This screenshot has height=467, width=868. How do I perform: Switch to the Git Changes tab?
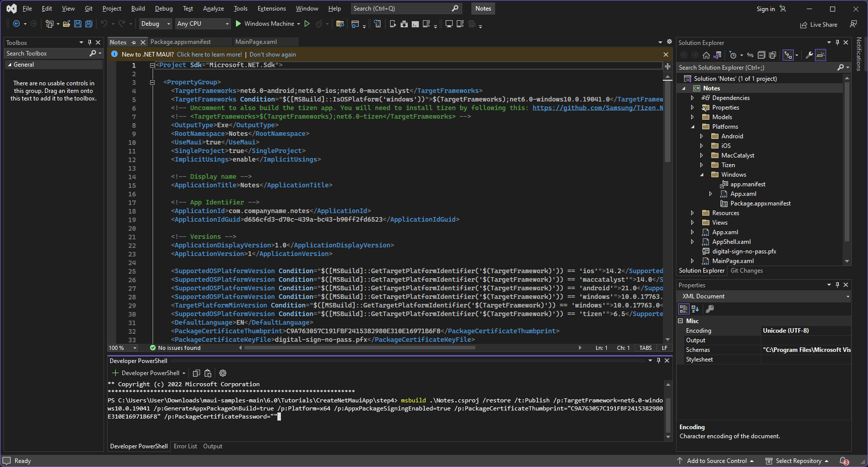(747, 271)
